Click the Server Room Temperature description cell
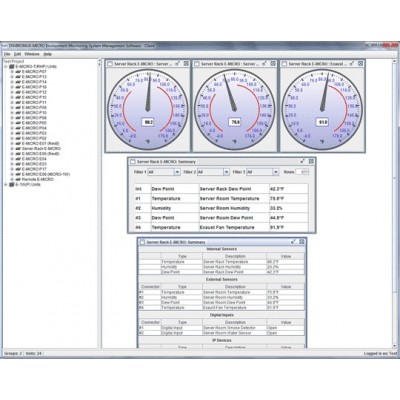This screenshot has height=400, width=400. tap(234, 199)
